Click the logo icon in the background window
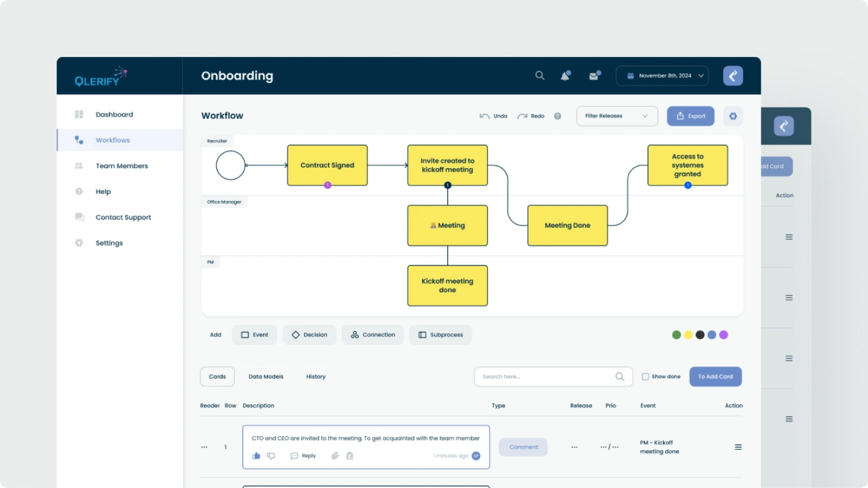Image resolution: width=868 pixels, height=488 pixels. pos(784,126)
